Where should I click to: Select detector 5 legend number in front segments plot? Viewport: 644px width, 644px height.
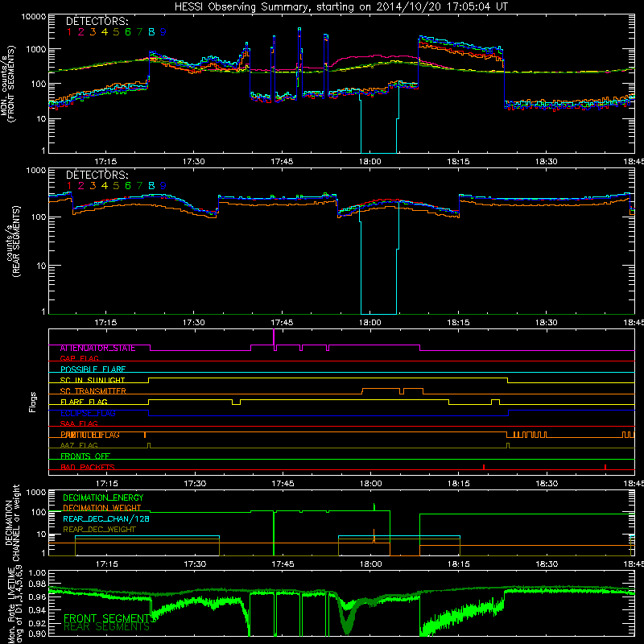[x=116, y=32]
